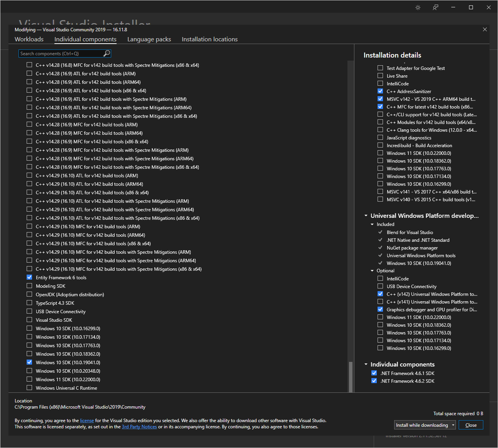498x448 pixels.
Task: Check Test Adapter for Google Test
Action: tap(380, 68)
